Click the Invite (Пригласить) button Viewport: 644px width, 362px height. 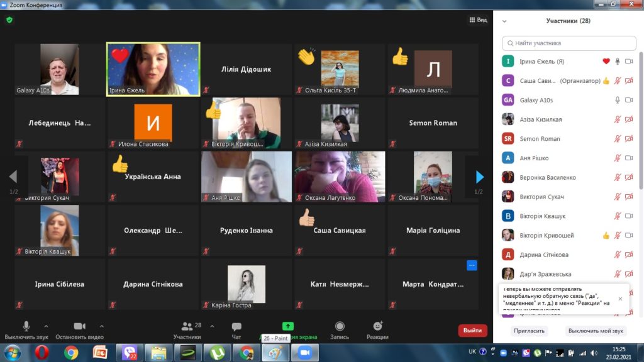pos(530,331)
